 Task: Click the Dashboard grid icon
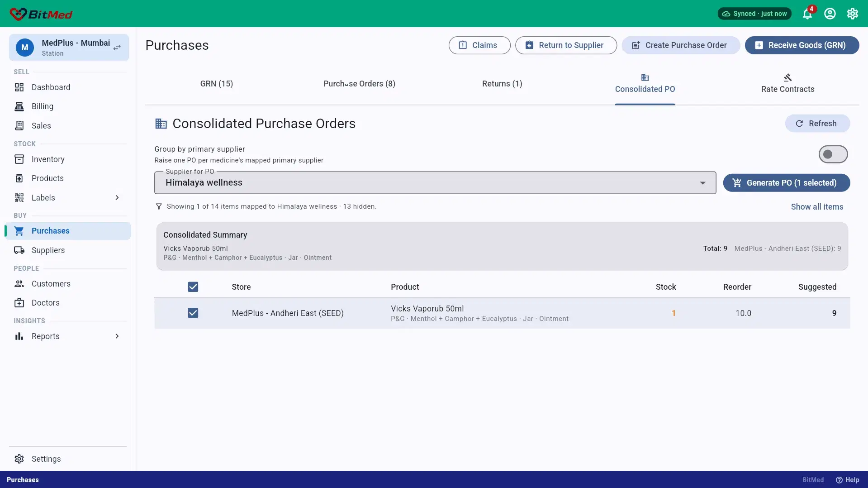(19, 87)
